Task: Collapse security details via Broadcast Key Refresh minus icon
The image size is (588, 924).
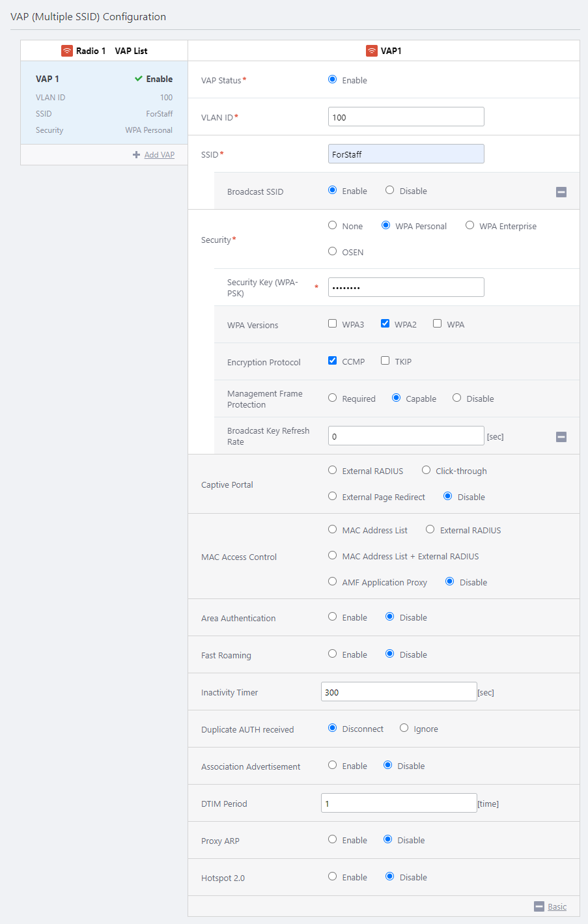Action: (561, 437)
